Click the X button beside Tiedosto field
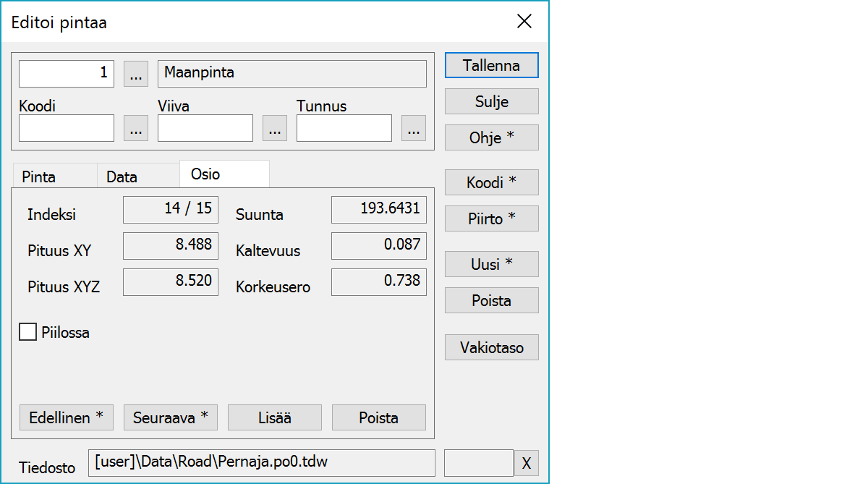 point(526,464)
